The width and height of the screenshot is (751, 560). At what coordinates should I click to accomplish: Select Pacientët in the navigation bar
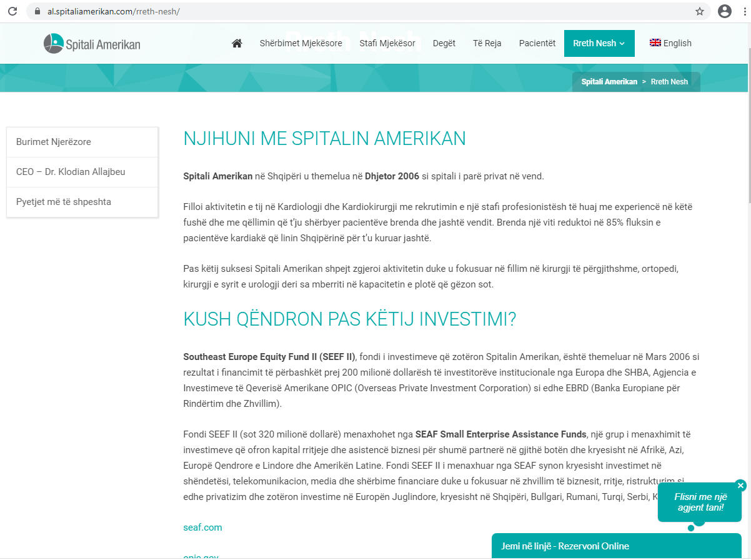[x=537, y=43]
